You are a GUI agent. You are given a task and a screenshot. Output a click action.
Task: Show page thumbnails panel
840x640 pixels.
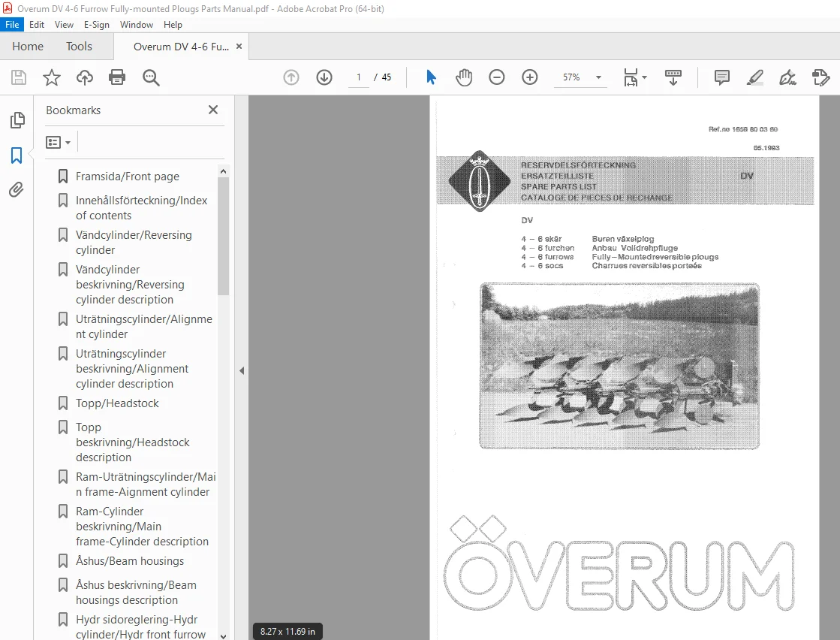point(17,120)
